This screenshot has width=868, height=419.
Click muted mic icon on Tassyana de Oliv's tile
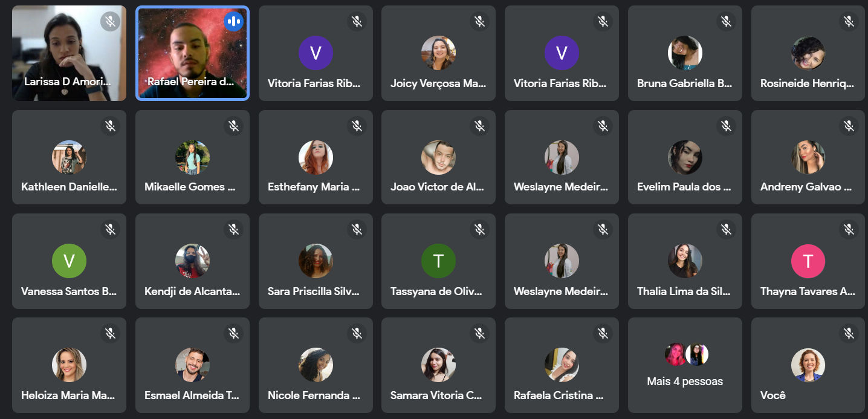point(479,229)
